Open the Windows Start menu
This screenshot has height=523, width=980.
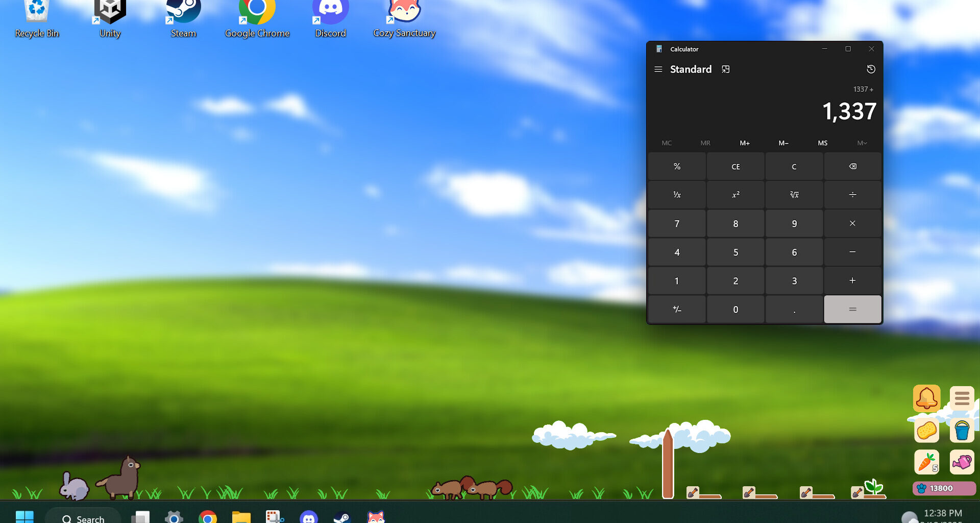coord(24,517)
